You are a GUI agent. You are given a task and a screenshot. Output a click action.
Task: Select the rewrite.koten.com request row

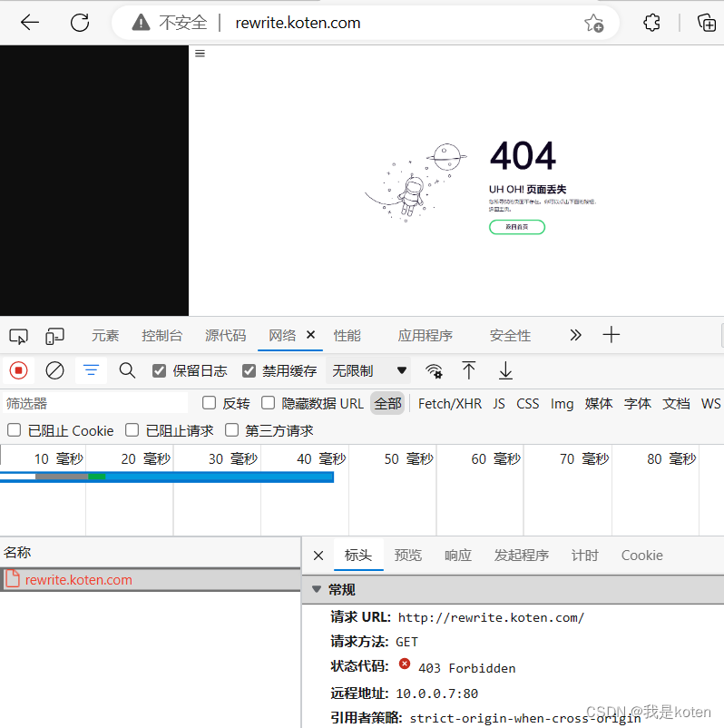(151, 579)
